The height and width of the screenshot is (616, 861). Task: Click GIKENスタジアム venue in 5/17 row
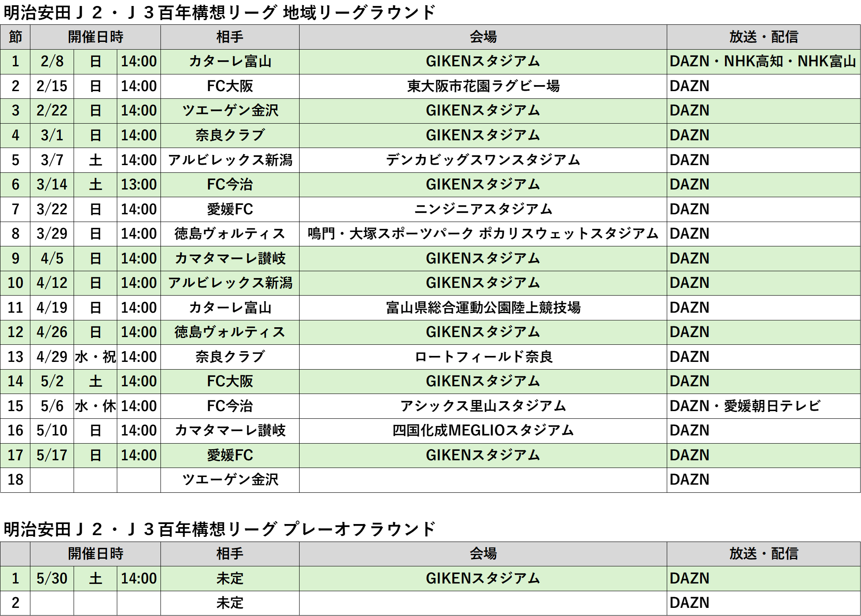483,455
